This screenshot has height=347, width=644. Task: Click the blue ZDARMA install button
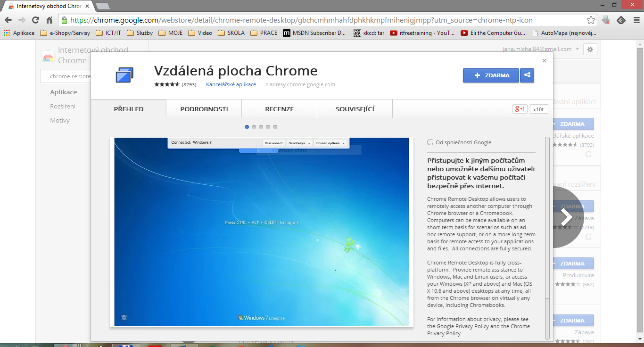coord(490,75)
